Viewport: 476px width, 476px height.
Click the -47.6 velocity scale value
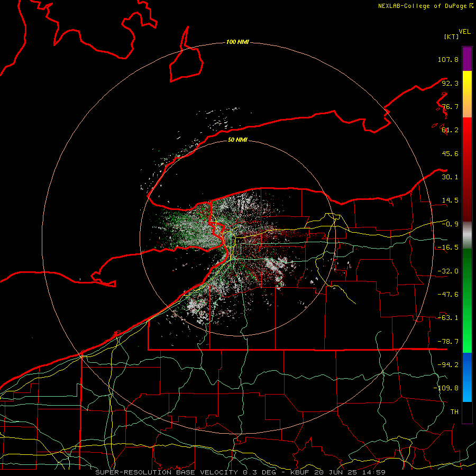click(x=448, y=295)
